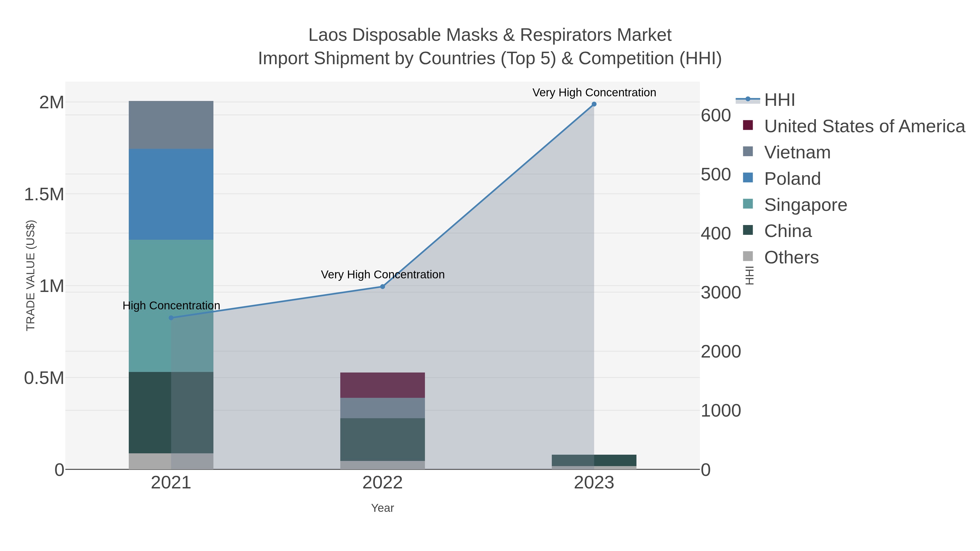Click the Vietnam segment in 2021 bar
Viewport: 980px width, 551px height.
coord(171,125)
